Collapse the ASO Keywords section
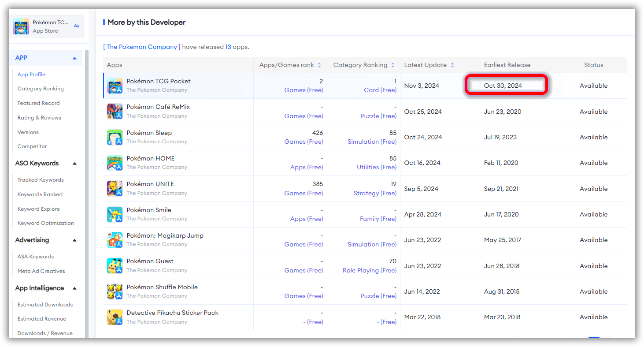The width and height of the screenshot is (644, 347). point(74,164)
